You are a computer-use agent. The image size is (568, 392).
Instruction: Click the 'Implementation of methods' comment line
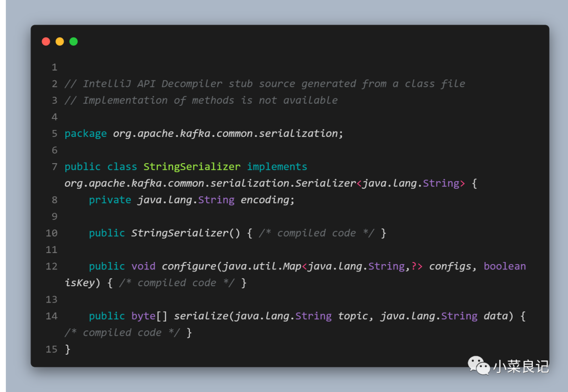pyautogui.click(x=201, y=100)
